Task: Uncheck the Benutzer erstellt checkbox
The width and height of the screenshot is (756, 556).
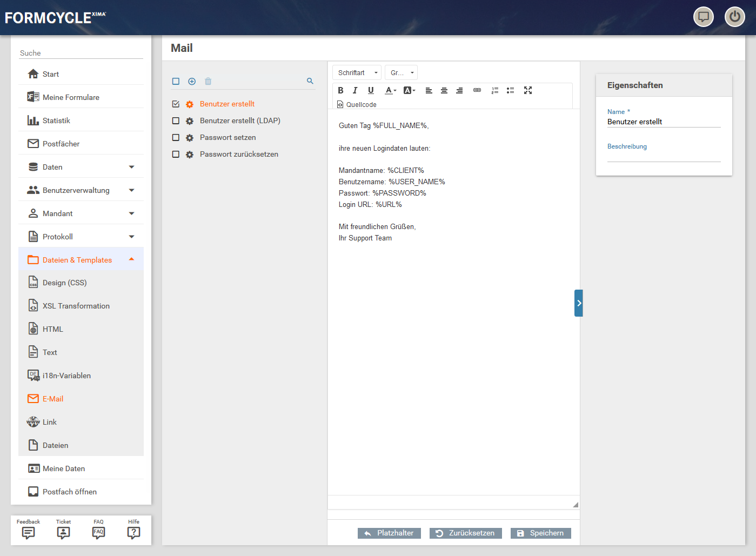Action: (x=176, y=104)
